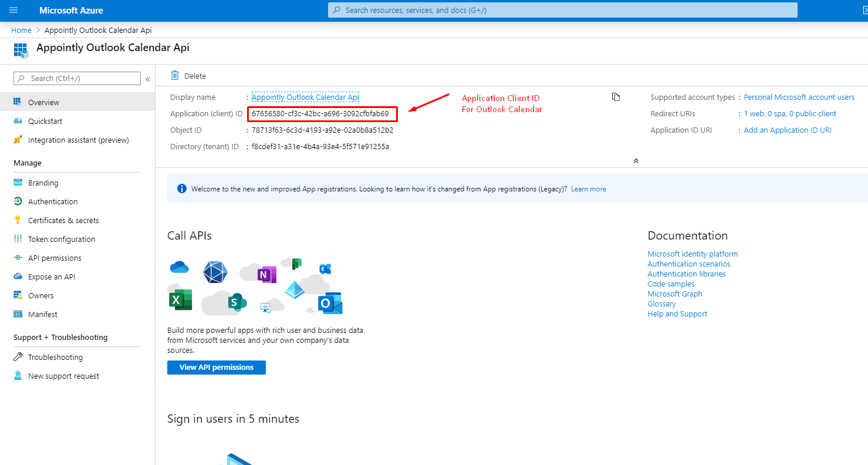Click the Microsoft Azure title in header

click(71, 11)
